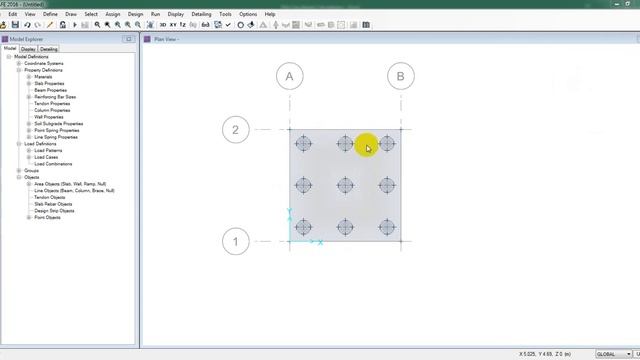Collapse the Model Definitions tree node
The width and height of the screenshot is (640, 360).
[x=9, y=57]
